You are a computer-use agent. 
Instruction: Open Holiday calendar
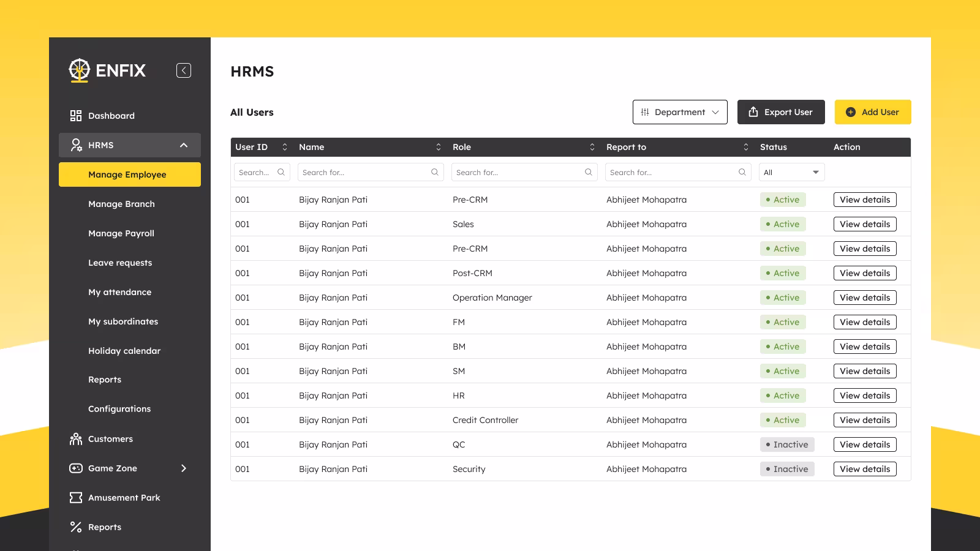(x=124, y=351)
